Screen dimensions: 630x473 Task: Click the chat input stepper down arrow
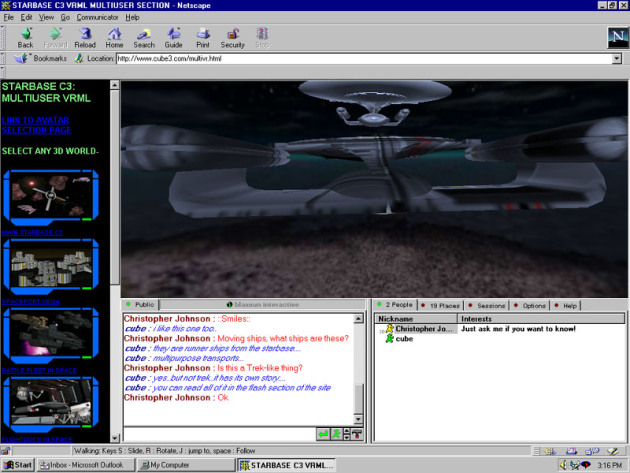(347, 437)
